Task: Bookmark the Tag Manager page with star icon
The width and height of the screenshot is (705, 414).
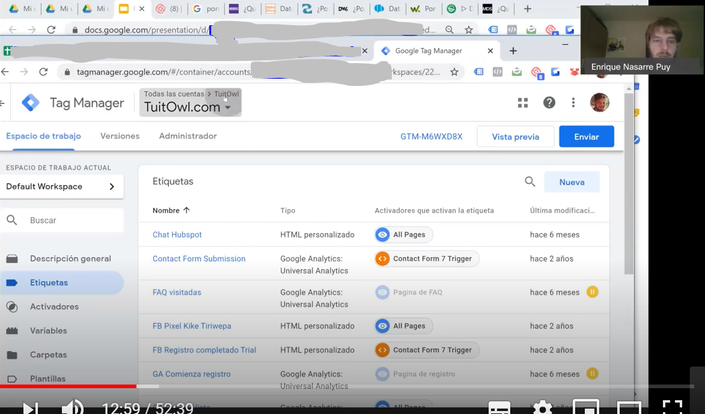Action: (x=454, y=72)
